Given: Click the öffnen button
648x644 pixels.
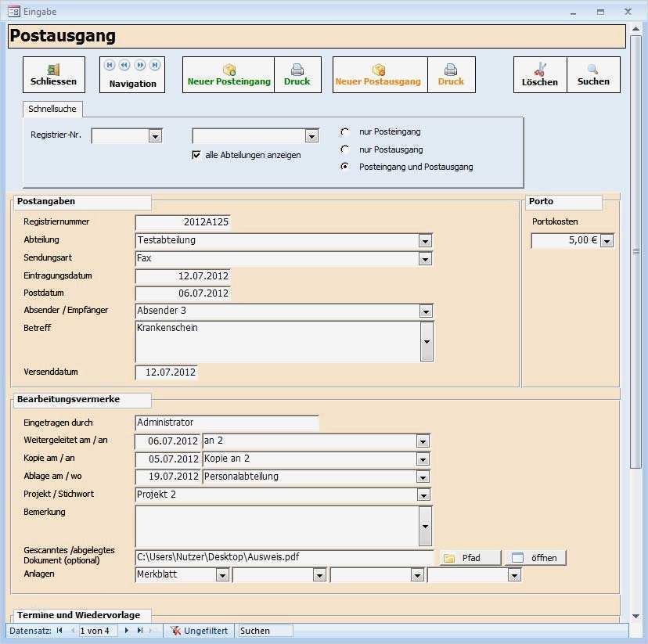Looking at the screenshot, I should point(535,558).
